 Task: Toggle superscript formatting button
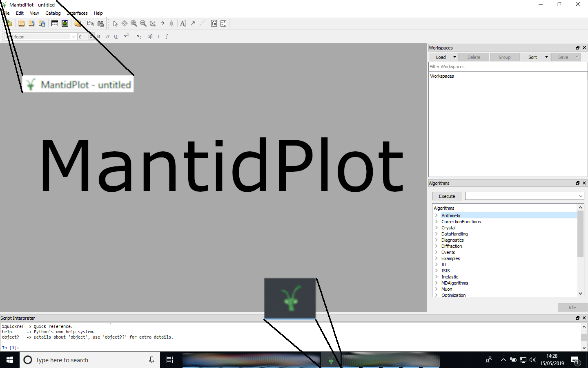click(x=126, y=36)
